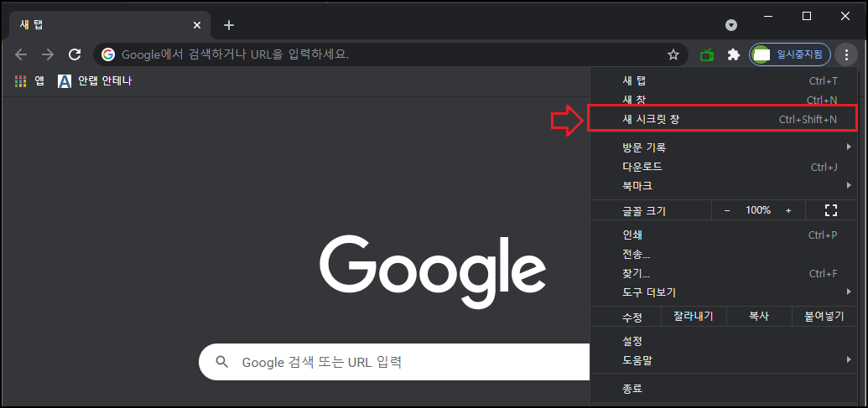
Task: Click the back navigation arrow
Action: (x=20, y=54)
